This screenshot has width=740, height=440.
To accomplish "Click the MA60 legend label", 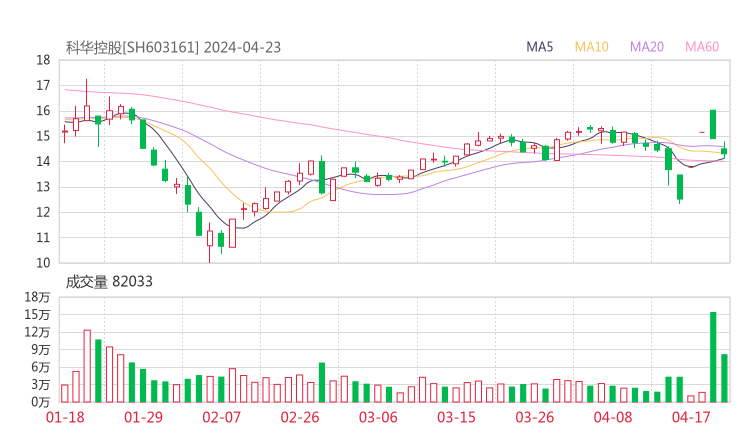I will pyautogui.click(x=702, y=47).
